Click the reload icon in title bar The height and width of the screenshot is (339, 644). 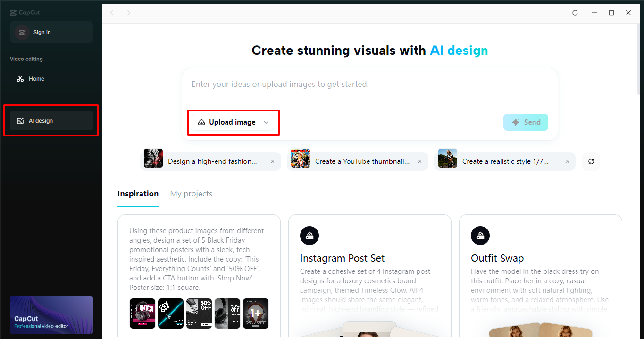coord(575,13)
